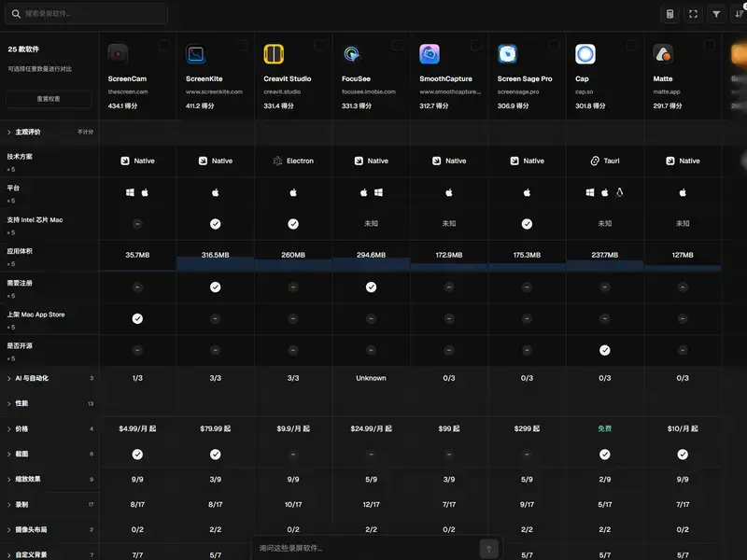Open the SmoothCapture app icon

click(430, 54)
